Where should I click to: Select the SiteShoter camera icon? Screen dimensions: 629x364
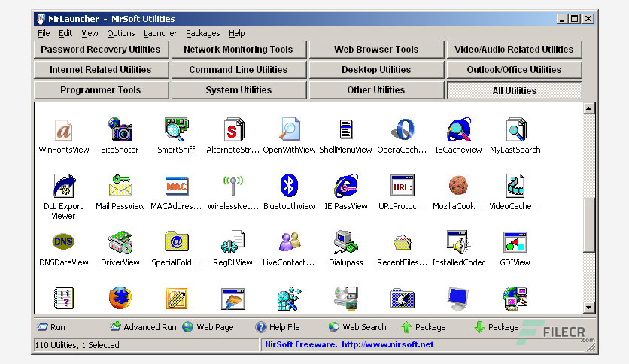[120, 129]
